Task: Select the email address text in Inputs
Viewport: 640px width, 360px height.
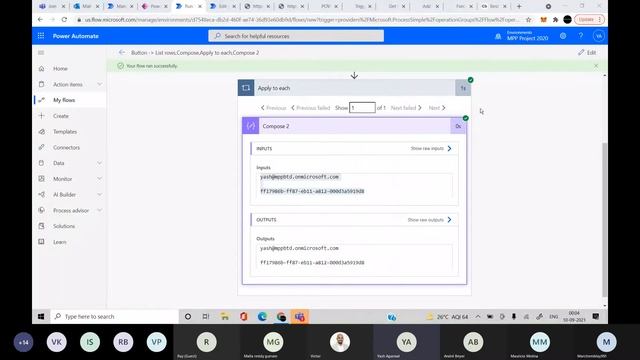Action: (x=300, y=177)
